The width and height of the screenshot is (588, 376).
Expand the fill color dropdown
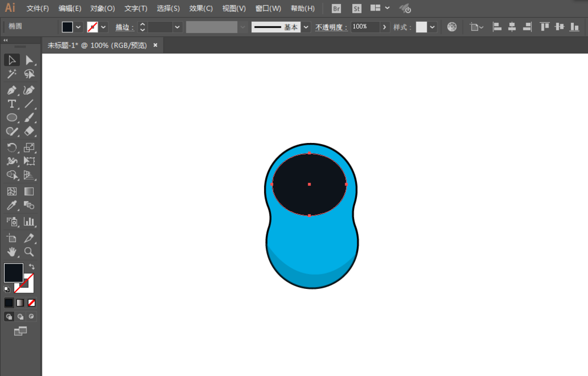click(x=78, y=27)
